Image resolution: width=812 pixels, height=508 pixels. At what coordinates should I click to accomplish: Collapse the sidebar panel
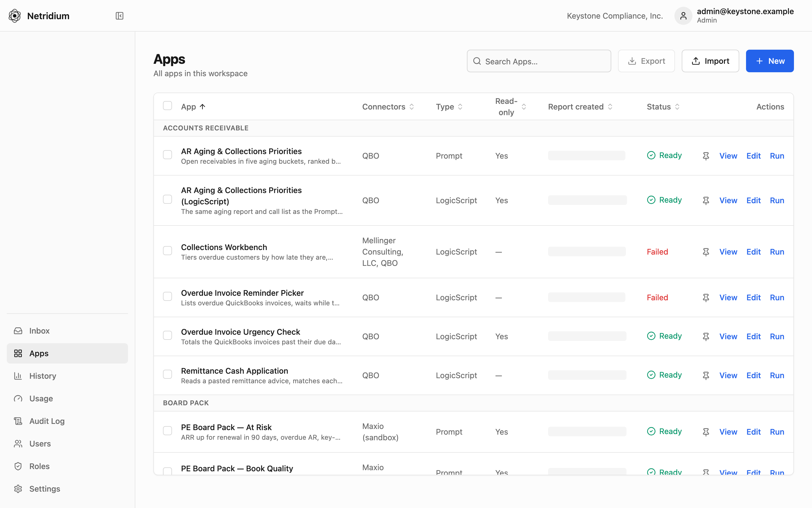pos(120,16)
